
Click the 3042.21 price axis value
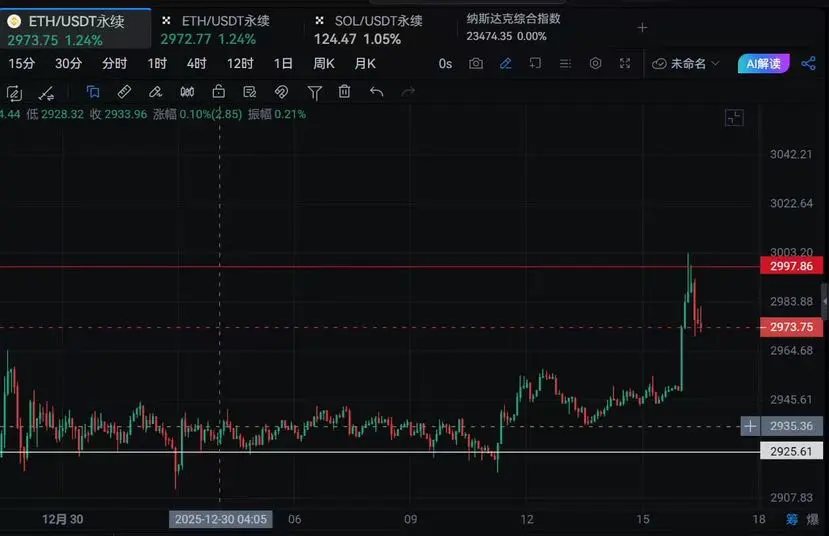pos(791,154)
